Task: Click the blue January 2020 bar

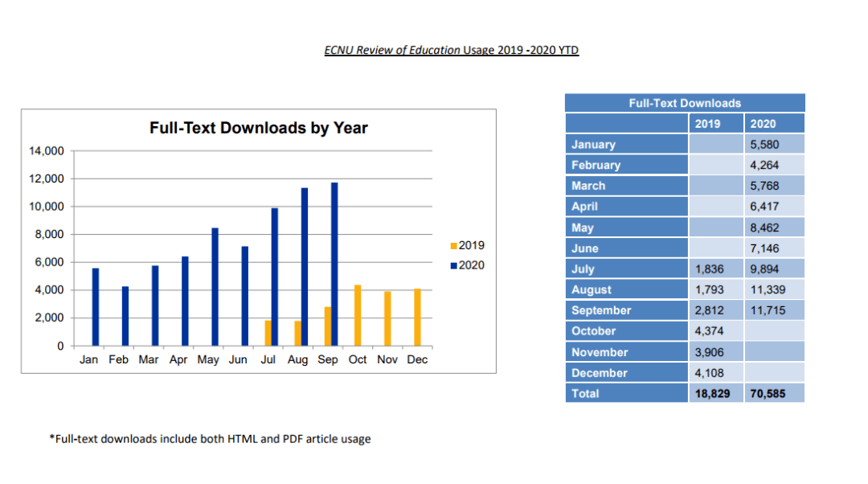Action: [x=96, y=307]
